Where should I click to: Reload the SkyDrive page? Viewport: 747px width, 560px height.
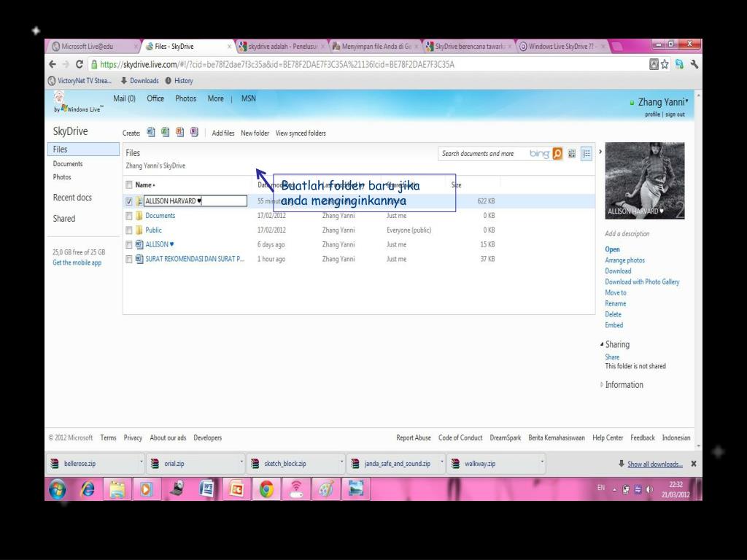(80, 64)
